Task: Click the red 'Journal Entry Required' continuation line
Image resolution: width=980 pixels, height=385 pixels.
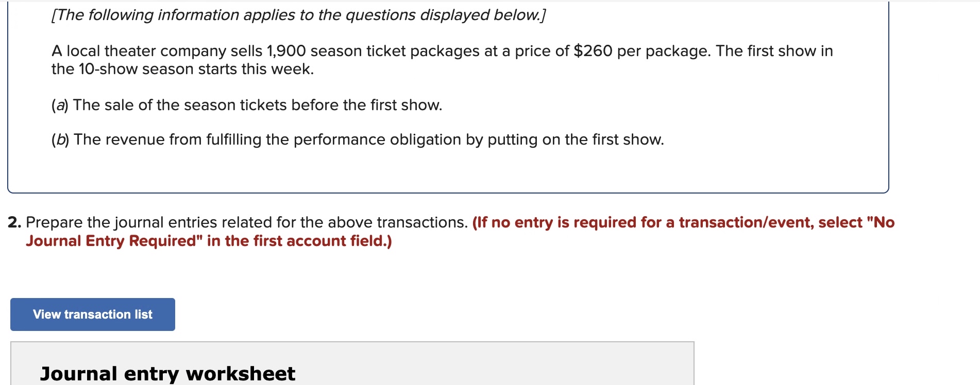Action: 209,241
